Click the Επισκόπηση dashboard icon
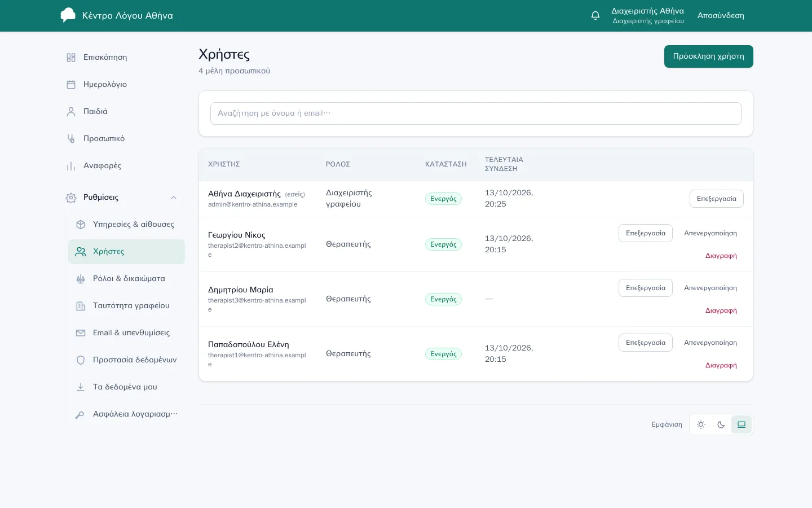This screenshot has width=812, height=508. coord(71,58)
